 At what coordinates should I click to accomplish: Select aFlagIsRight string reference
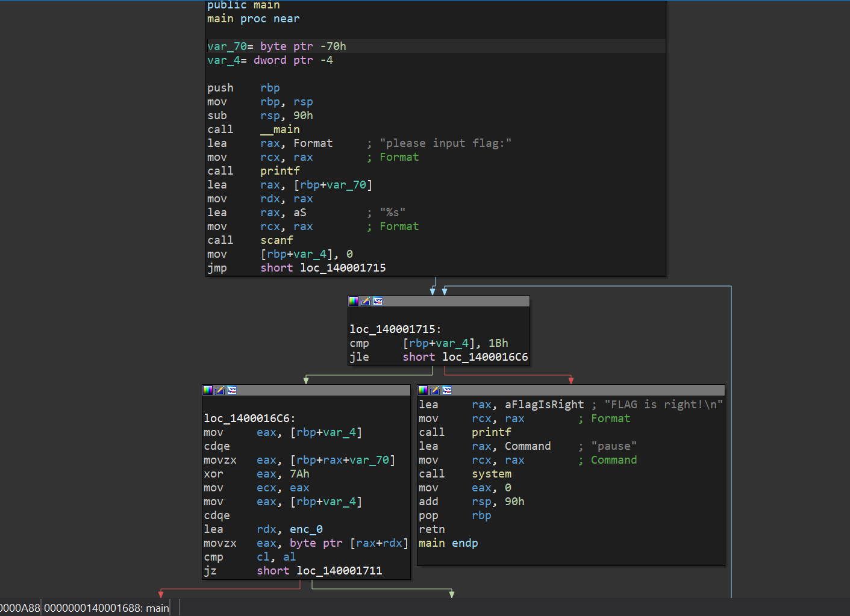[x=544, y=405]
